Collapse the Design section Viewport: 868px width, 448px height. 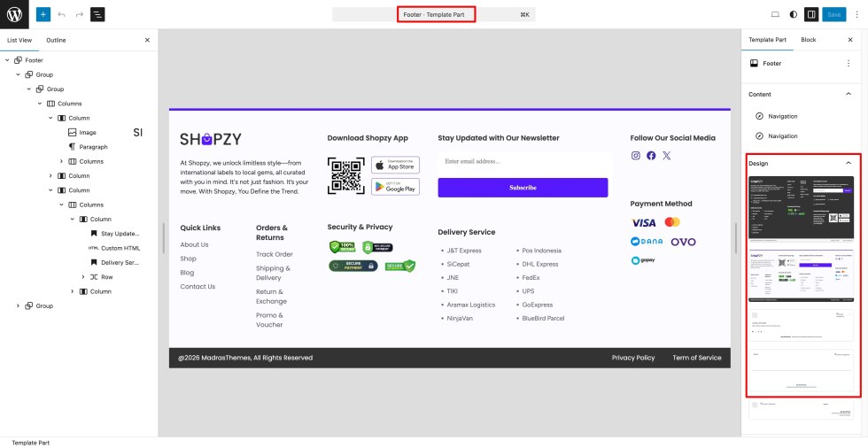click(849, 164)
